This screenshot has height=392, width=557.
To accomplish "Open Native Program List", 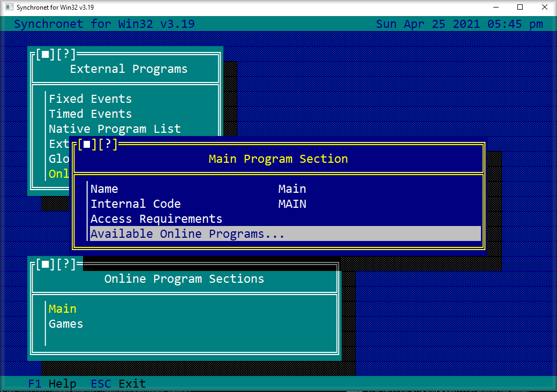I will tap(115, 129).
